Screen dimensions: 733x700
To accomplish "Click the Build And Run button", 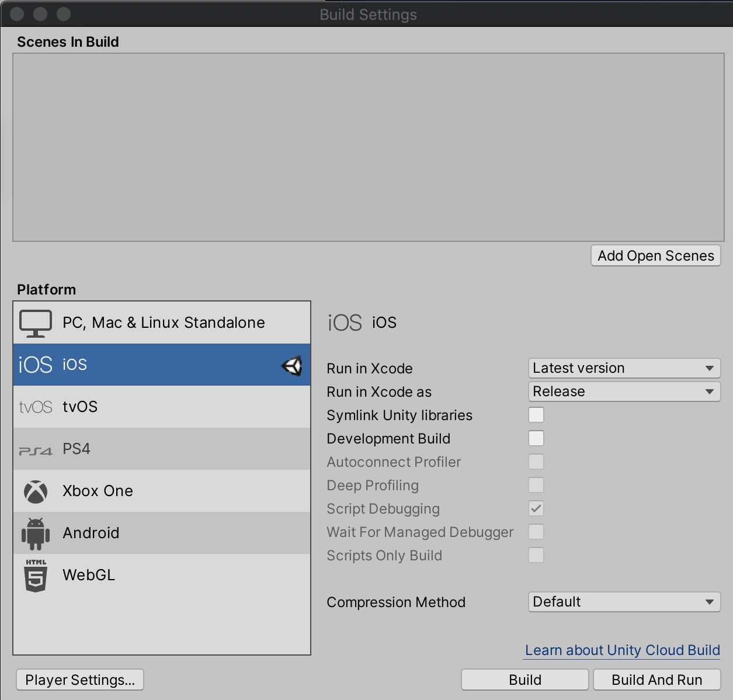I will pyautogui.click(x=656, y=680).
